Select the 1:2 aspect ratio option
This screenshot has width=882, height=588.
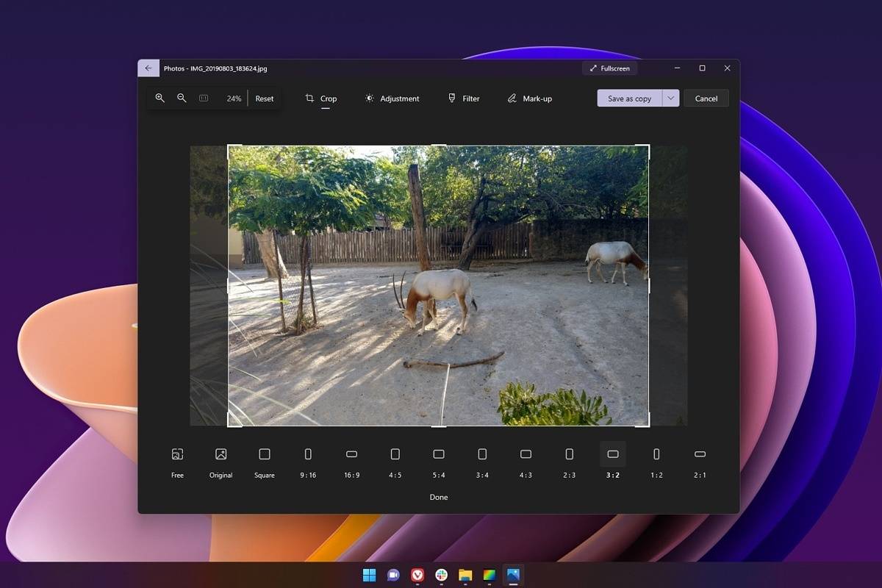tap(656, 454)
